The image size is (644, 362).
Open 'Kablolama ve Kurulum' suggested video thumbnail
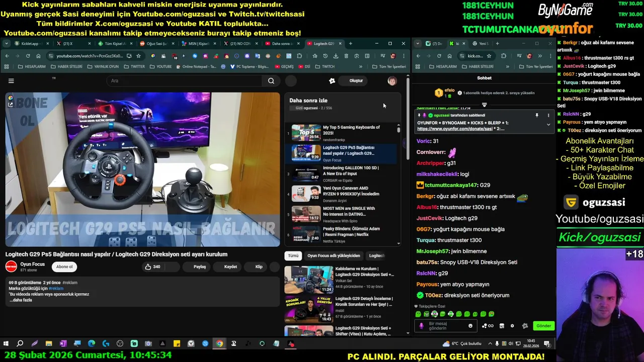pos(308,279)
